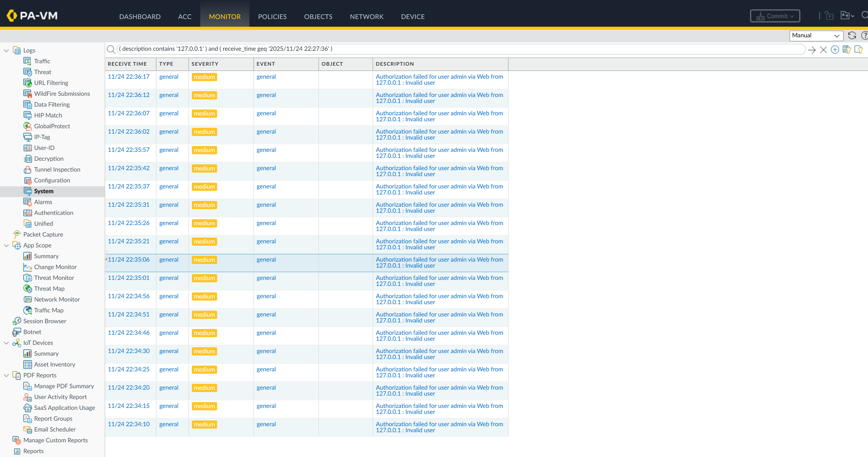Collapse the IoT Devices section
The image size is (868, 457).
click(6, 342)
